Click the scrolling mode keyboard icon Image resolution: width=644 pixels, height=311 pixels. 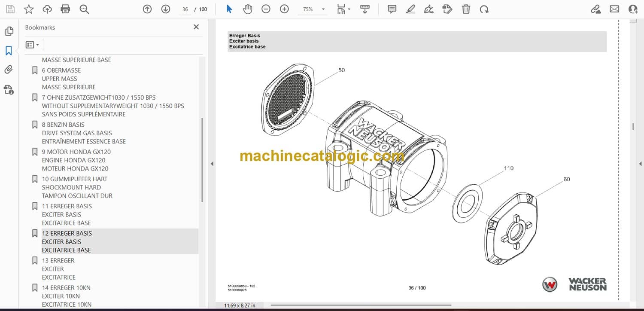(365, 9)
